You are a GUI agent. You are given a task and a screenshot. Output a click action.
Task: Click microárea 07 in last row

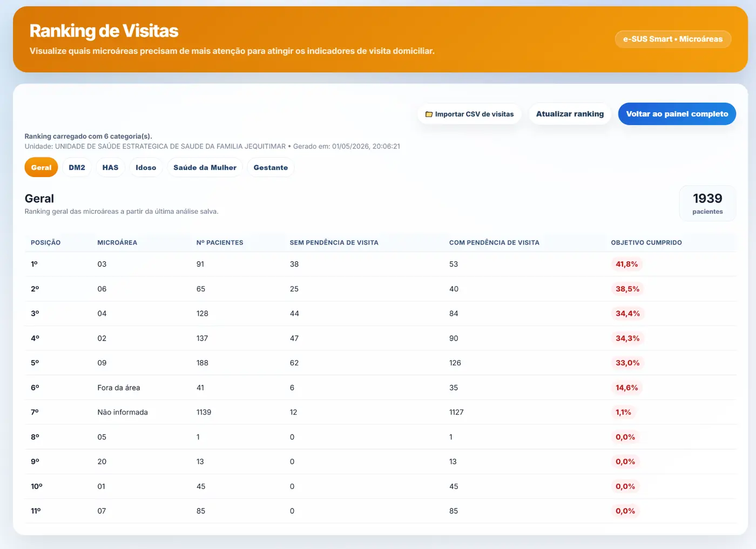(102, 511)
